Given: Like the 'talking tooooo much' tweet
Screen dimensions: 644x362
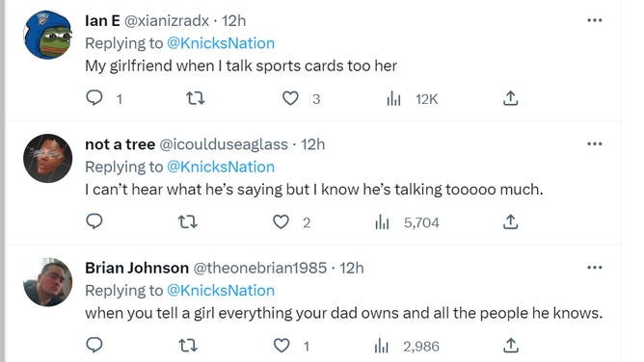Looking at the screenshot, I should click(x=281, y=221).
